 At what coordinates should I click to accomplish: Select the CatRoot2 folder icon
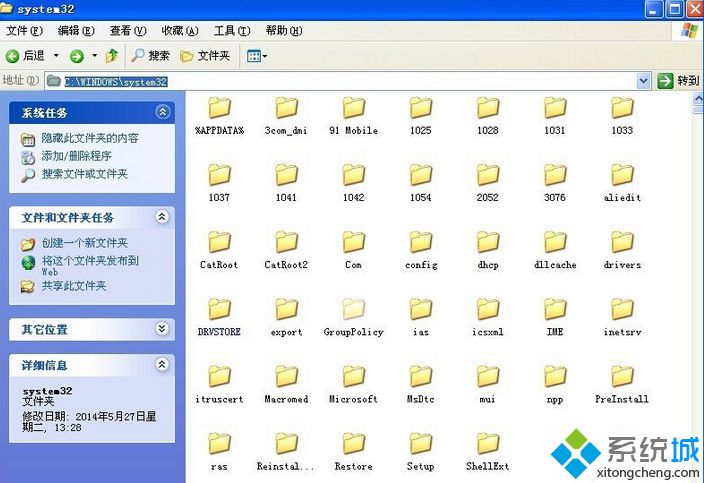pos(286,242)
